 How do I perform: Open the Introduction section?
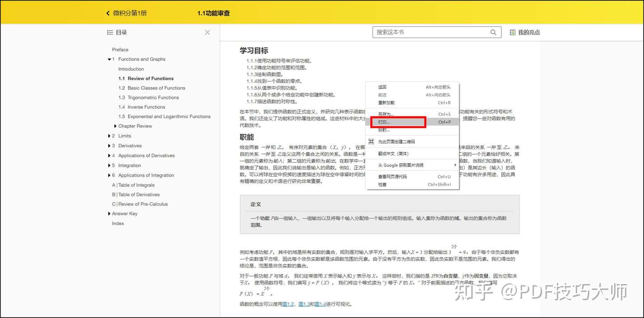[131, 69]
